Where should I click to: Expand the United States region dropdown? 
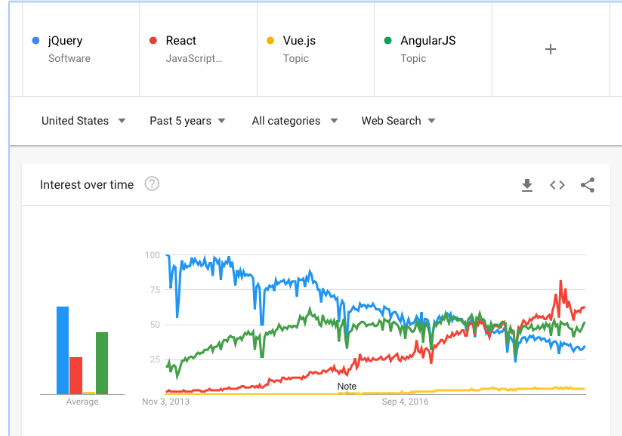(x=83, y=121)
